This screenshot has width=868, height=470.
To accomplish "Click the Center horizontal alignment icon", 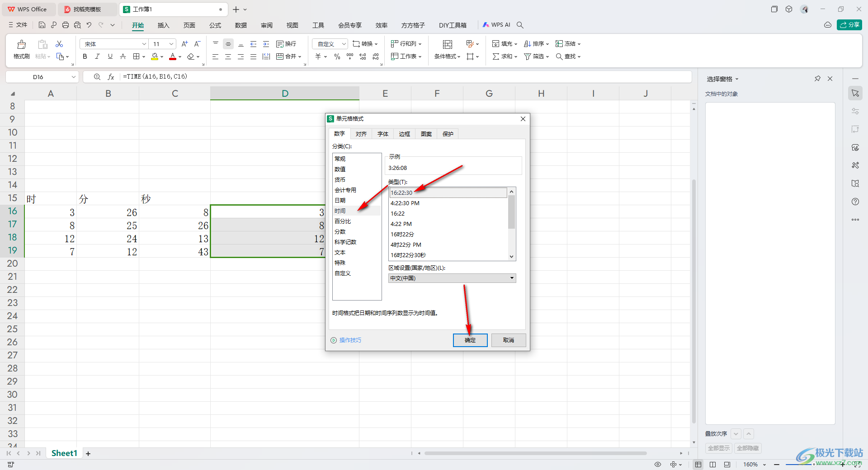I will (x=228, y=56).
